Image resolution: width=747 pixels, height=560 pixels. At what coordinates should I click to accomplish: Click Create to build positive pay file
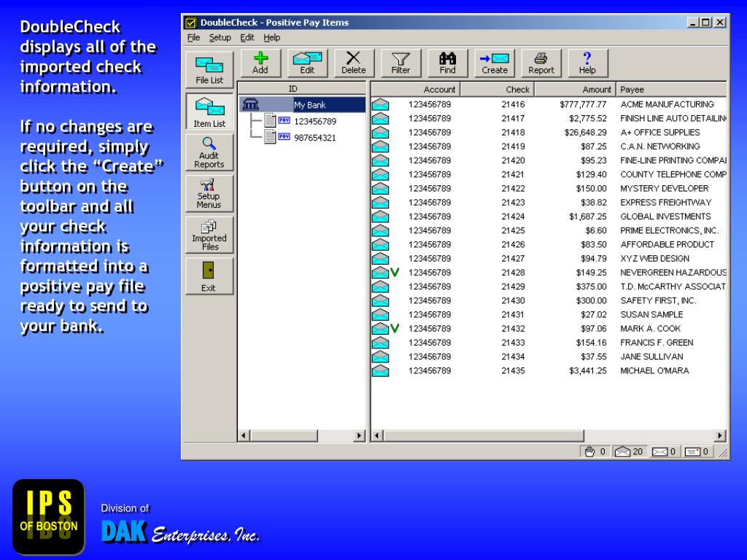pyautogui.click(x=495, y=63)
